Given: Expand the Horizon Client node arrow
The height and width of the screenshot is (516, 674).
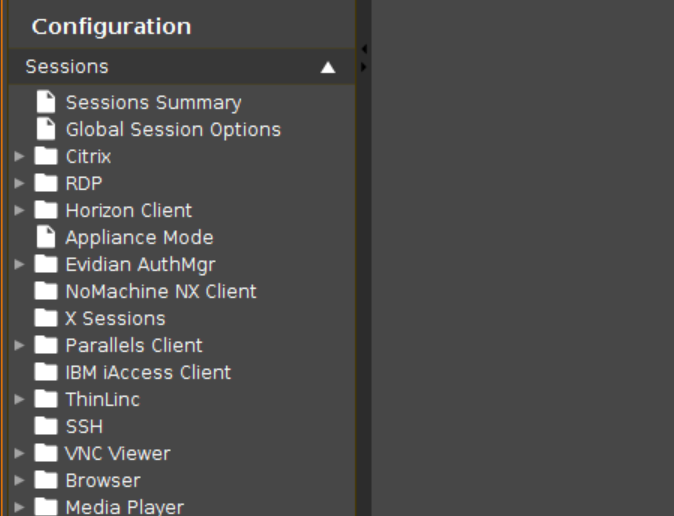Looking at the screenshot, I should [x=19, y=210].
